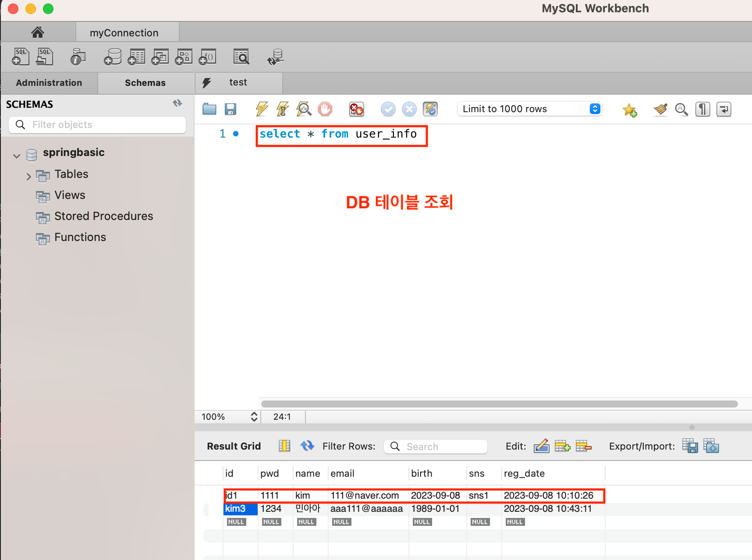The image size is (752, 560).
Task: Sort by the name column header
Action: click(311, 473)
